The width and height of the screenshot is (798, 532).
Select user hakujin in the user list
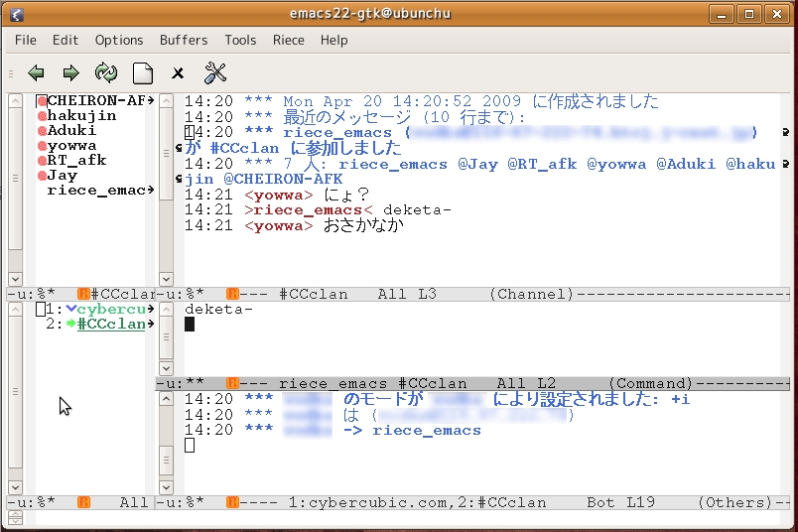[82, 115]
